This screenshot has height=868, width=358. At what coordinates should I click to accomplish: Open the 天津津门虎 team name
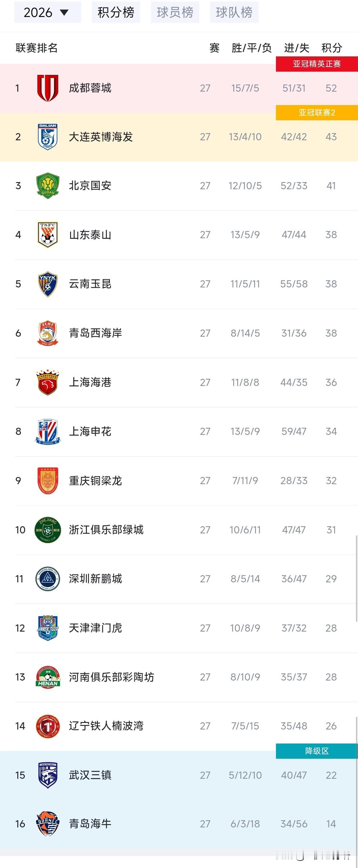(x=95, y=628)
